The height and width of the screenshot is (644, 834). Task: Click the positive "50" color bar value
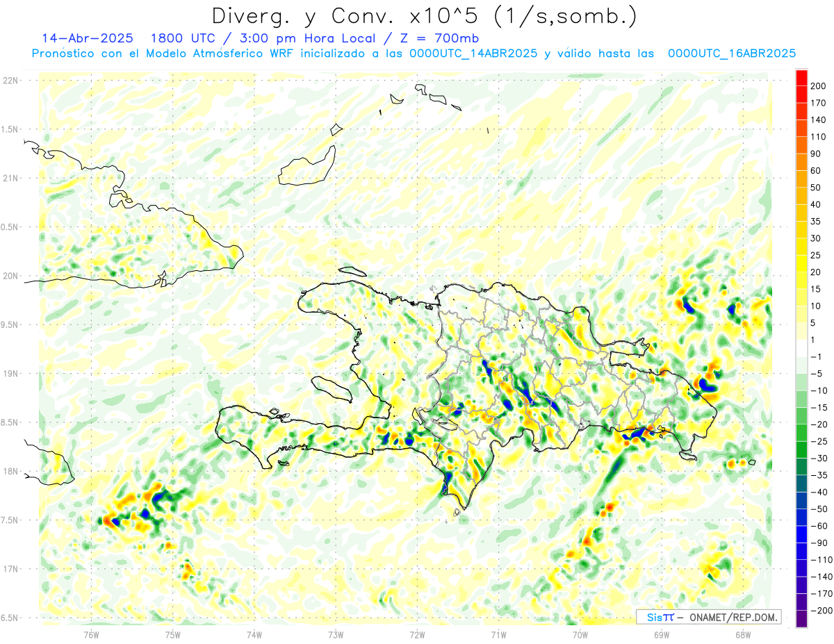click(x=816, y=188)
